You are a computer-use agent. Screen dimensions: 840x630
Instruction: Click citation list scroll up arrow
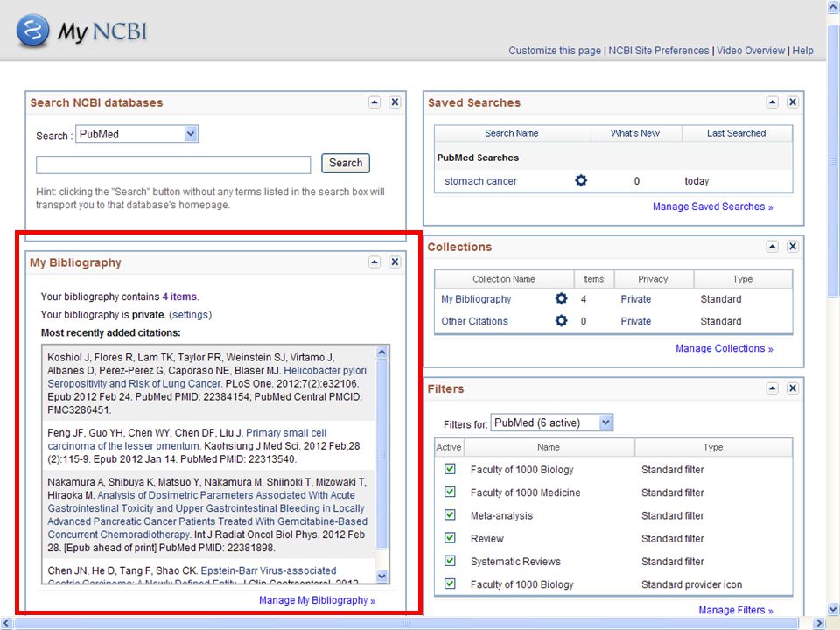(x=381, y=352)
